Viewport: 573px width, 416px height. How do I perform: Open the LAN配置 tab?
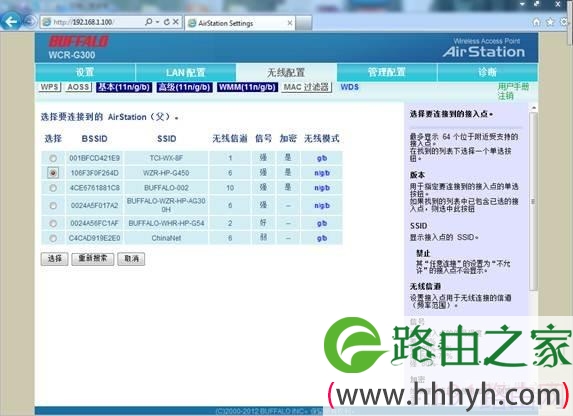pos(186,72)
